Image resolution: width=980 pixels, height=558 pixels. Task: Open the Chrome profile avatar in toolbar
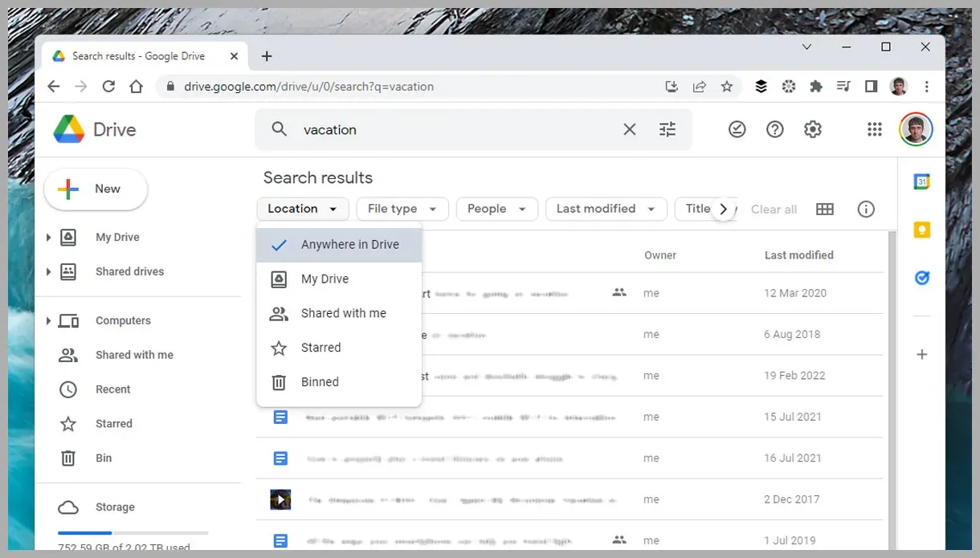pos(899,87)
